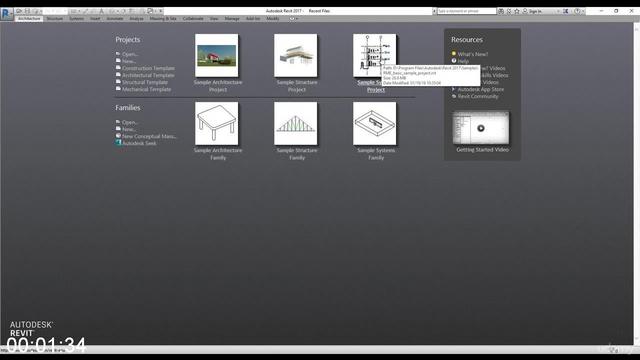Choose the Construction Template link

[148, 68]
